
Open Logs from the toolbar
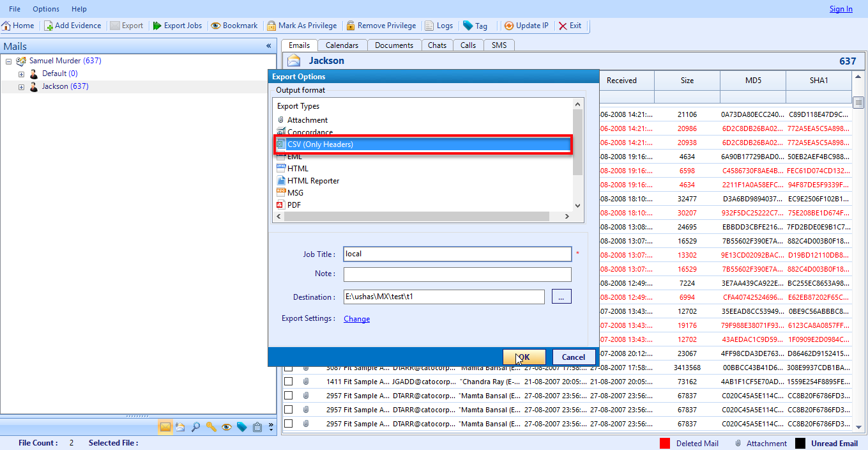439,26
